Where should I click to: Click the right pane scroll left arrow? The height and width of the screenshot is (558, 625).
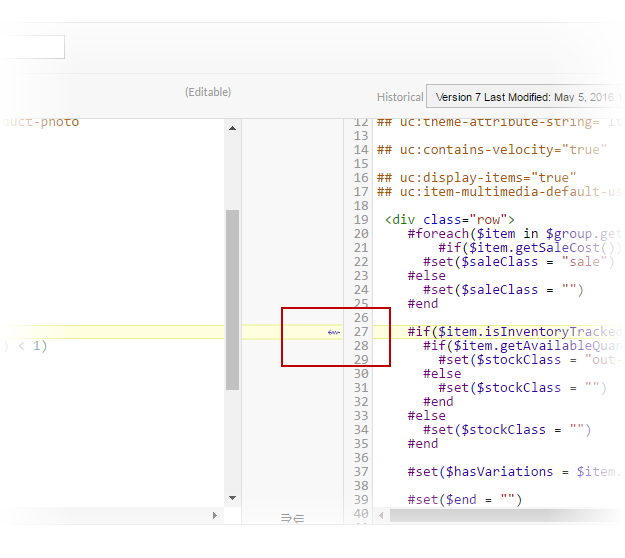pyautogui.click(x=381, y=515)
